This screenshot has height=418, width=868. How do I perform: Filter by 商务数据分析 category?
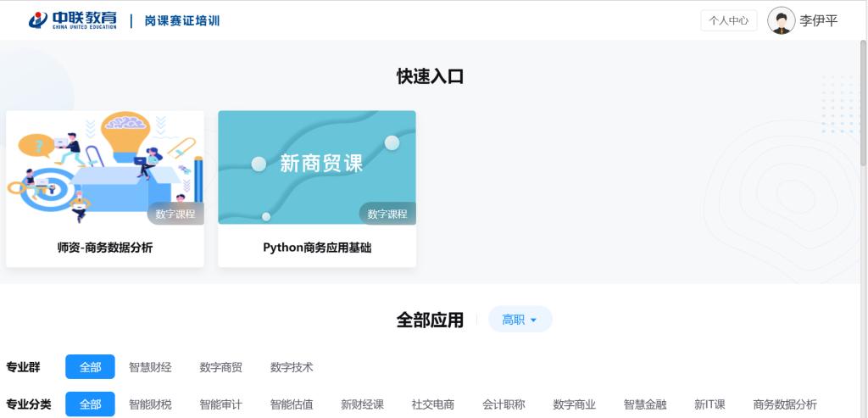tap(785, 404)
